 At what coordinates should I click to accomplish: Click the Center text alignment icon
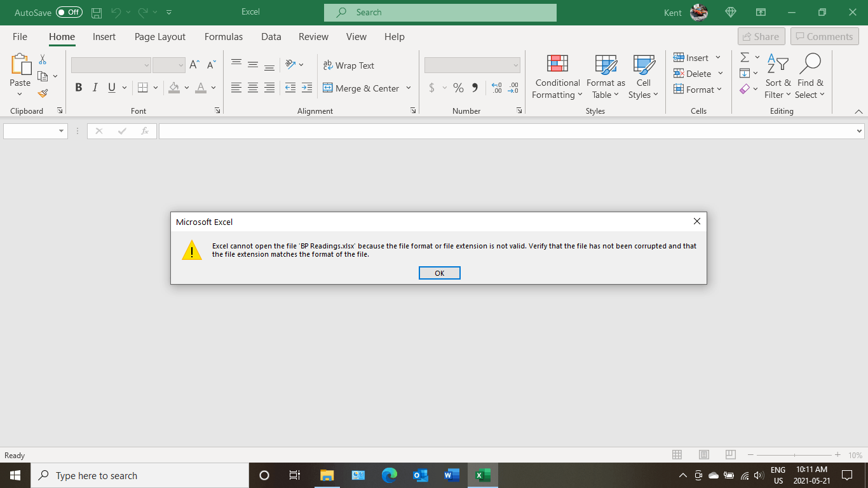point(253,88)
